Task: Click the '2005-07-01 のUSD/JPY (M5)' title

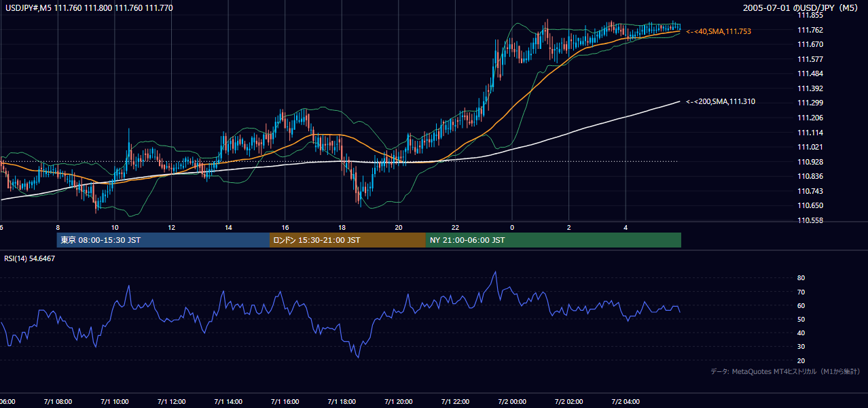Action: click(x=801, y=8)
